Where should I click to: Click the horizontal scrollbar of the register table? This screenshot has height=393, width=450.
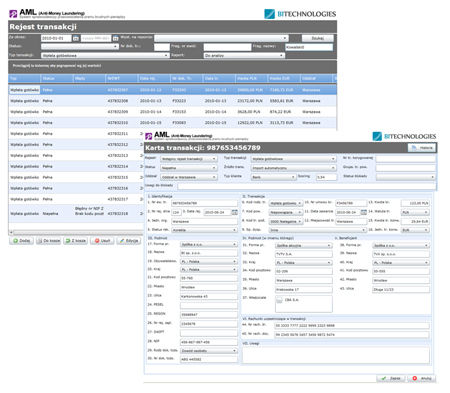click(x=77, y=232)
